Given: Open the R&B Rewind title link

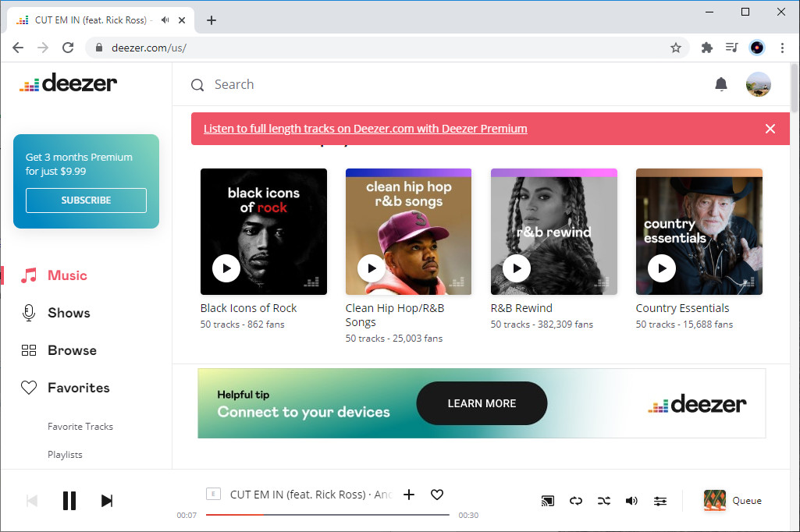Looking at the screenshot, I should [521, 308].
